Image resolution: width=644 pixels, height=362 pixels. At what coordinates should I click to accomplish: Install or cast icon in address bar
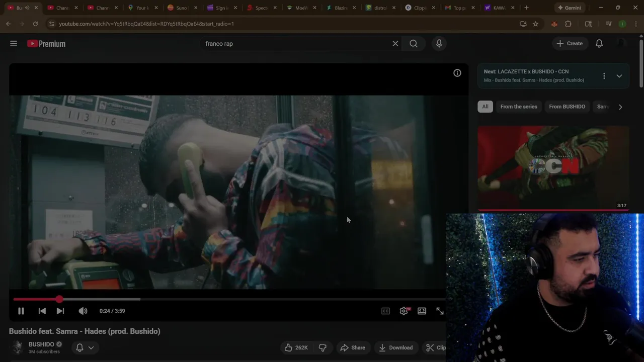pyautogui.click(x=523, y=24)
